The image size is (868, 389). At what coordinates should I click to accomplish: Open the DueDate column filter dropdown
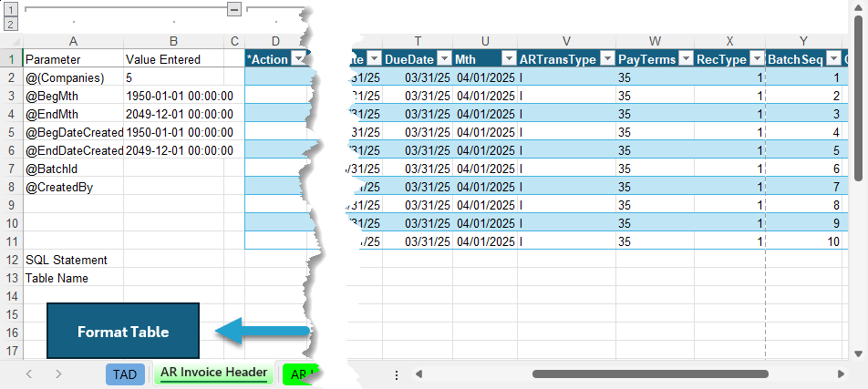pos(444,59)
